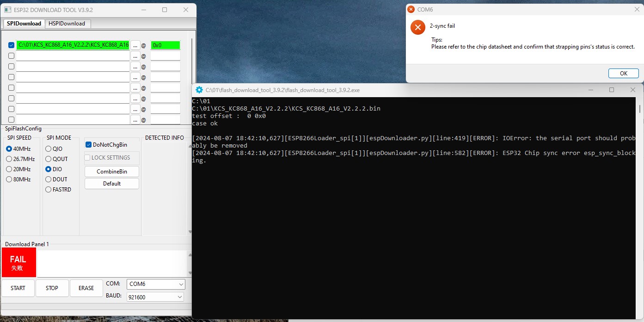Click the DETECTED INFO panel label
The width and height of the screenshot is (644, 322).
(165, 138)
